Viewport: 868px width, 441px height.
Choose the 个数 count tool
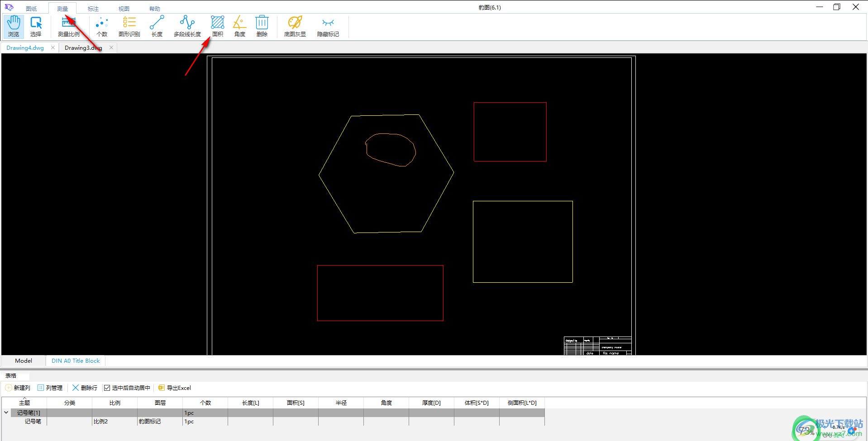(102, 26)
